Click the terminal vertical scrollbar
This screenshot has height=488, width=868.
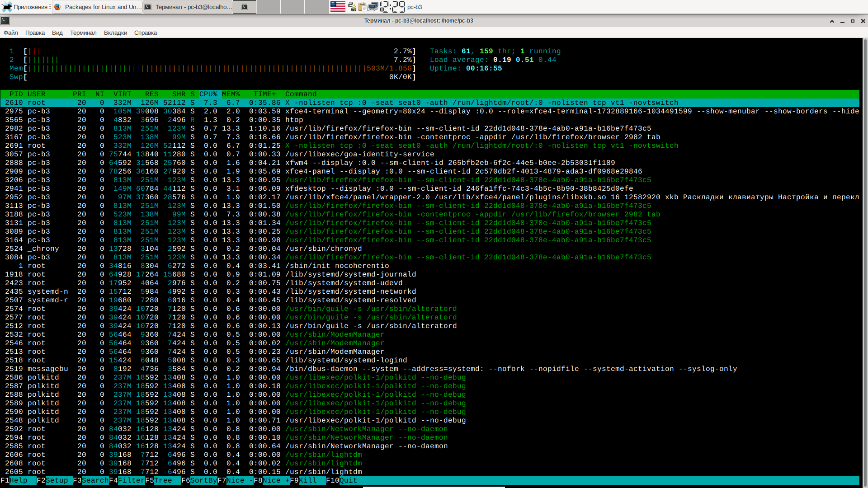[865, 262]
